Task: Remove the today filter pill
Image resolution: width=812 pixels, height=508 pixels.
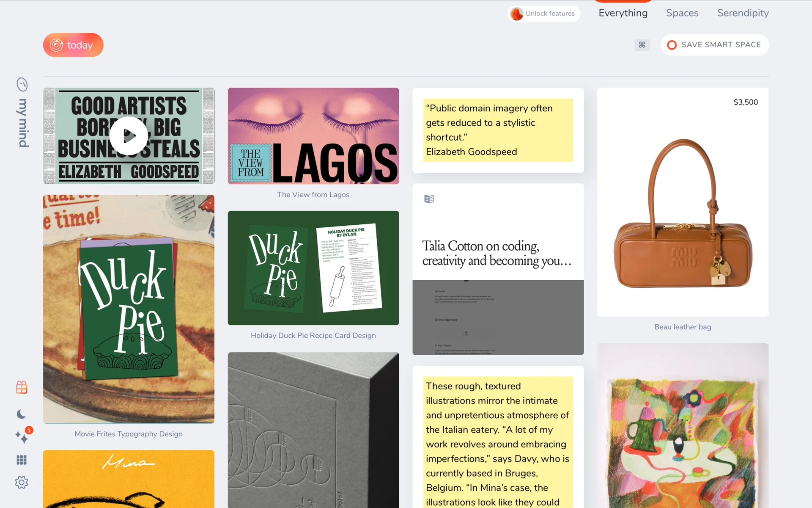Action: point(73,45)
